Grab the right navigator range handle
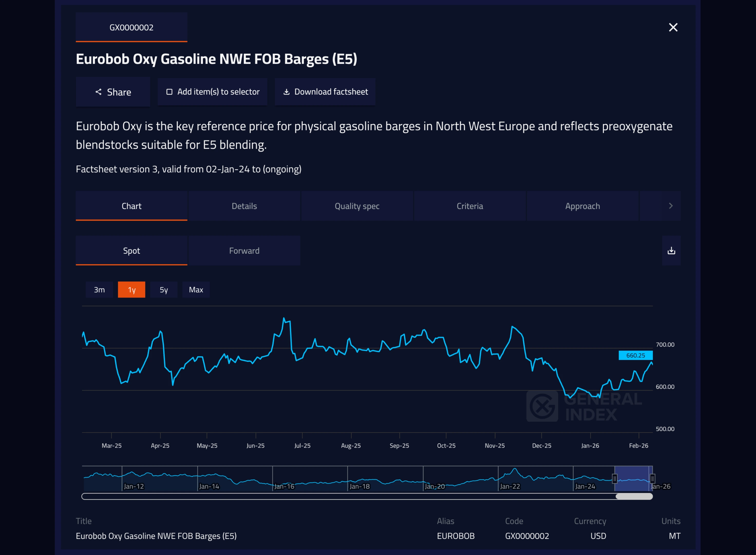Screen dimensions: 756x555 (x=652, y=478)
